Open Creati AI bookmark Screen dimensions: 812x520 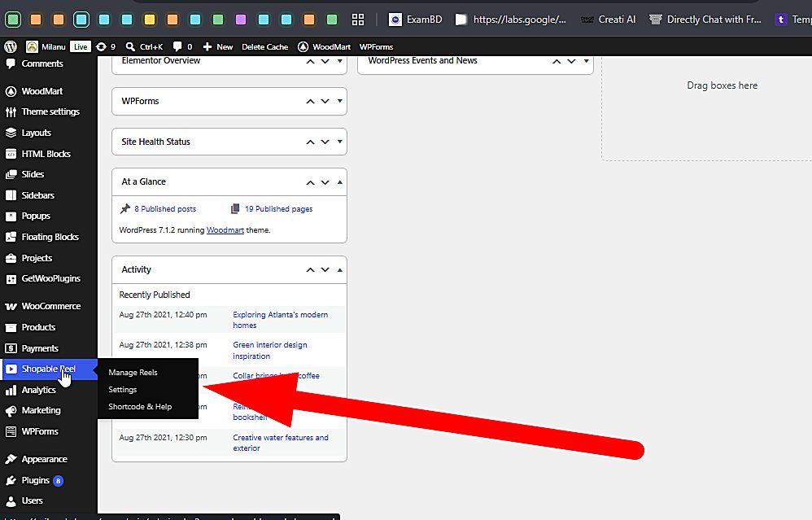point(608,20)
